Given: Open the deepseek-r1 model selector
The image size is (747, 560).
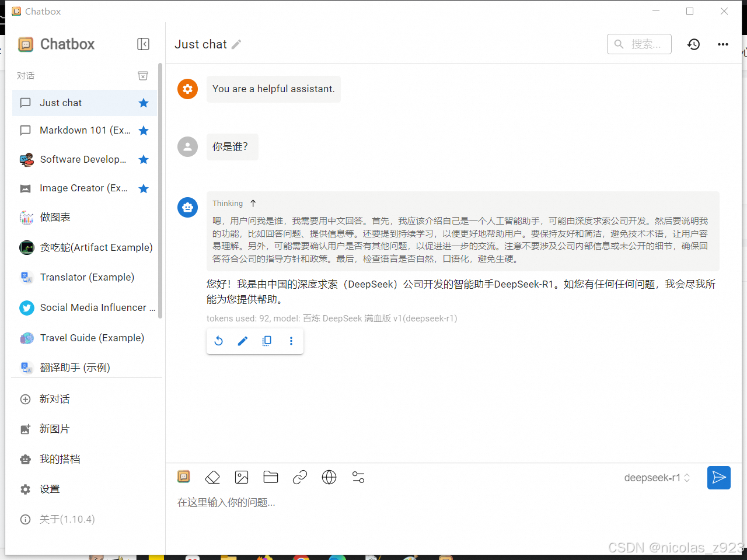Looking at the screenshot, I should tap(657, 477).
